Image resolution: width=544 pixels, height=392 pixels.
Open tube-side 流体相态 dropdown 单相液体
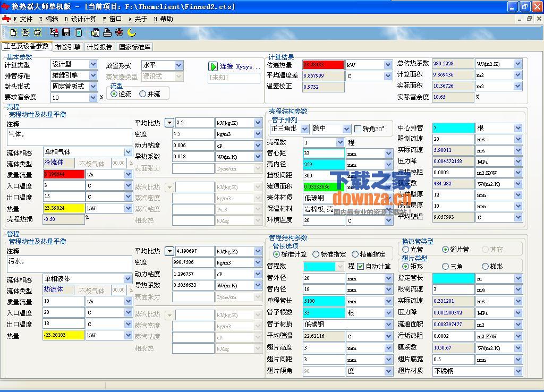point(128,278)
